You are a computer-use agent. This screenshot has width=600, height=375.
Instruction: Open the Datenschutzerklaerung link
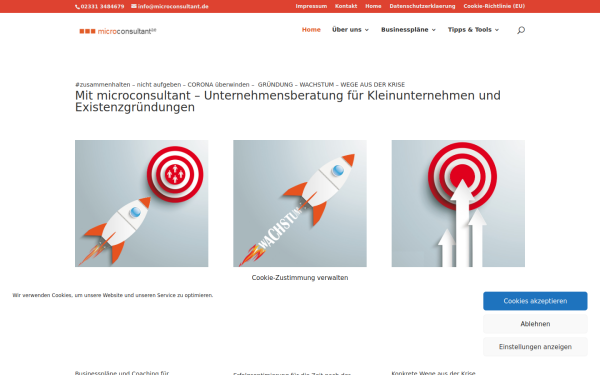[x=422, y=6]
